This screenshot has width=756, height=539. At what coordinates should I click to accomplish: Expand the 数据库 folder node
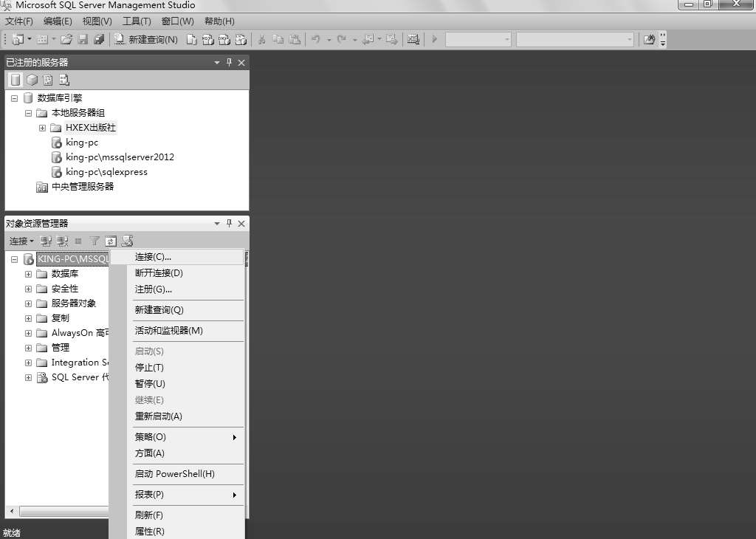tap(29, 274)
